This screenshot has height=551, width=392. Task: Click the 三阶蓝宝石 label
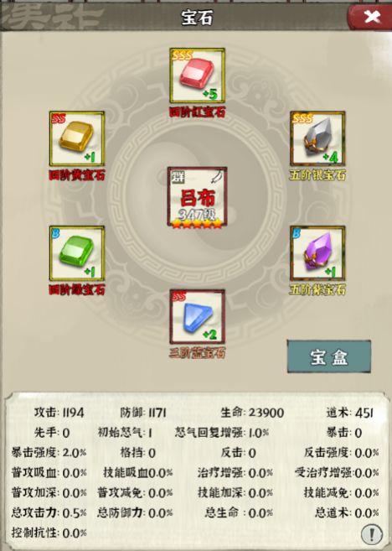pyautogui.click(x=197, y=353)
